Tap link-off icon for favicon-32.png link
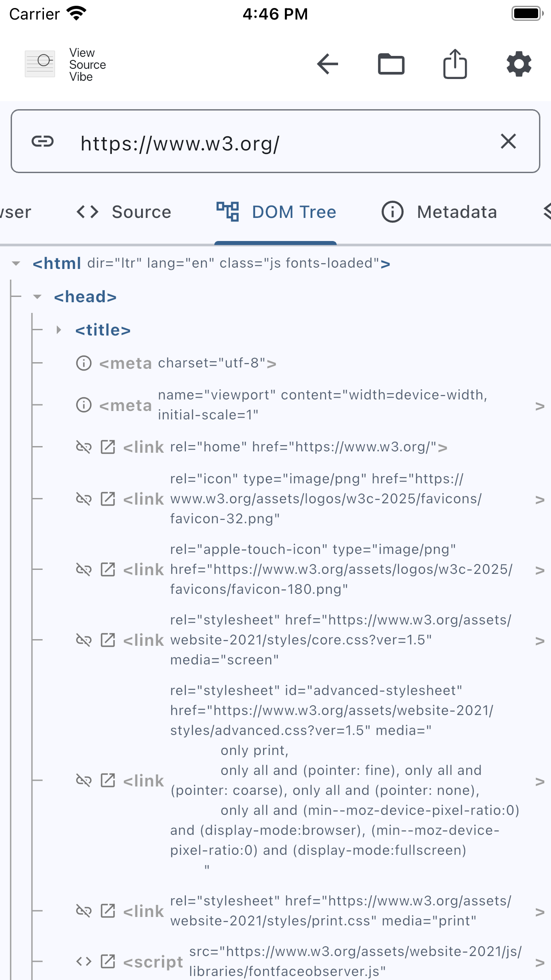The height and width of the screenshot is (980, 551). pos(84,499)
